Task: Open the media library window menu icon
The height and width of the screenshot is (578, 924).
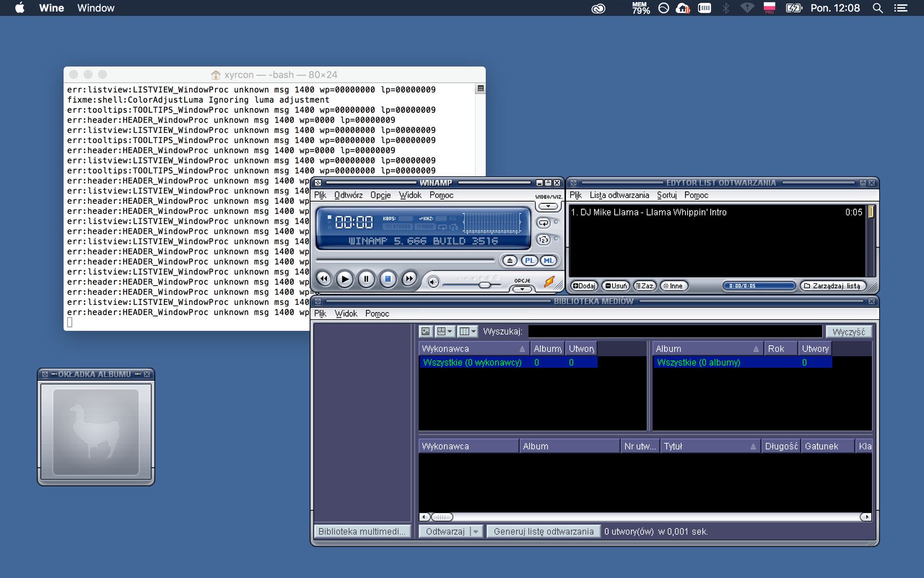Action: (x=318, y=302)
